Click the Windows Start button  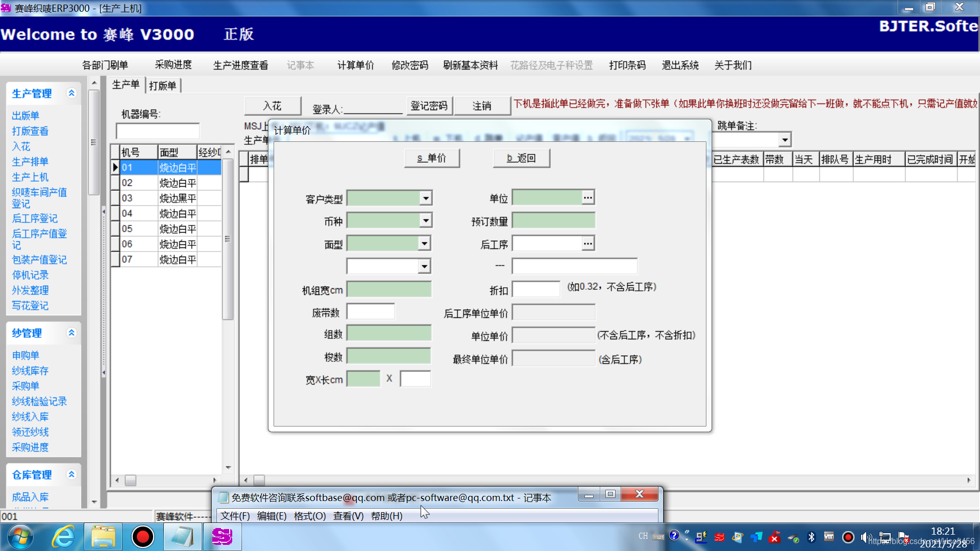[19, 537]
